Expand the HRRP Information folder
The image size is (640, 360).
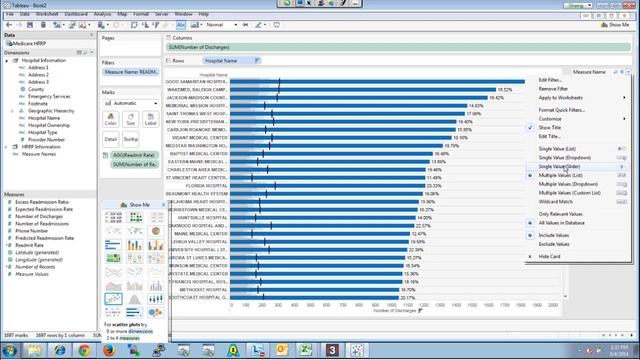[x=6, y=147]
